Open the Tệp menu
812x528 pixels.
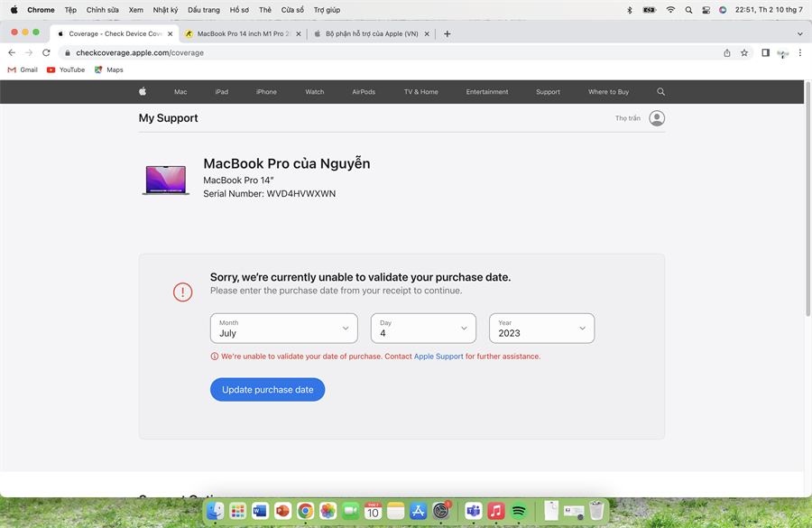click(70, 10)
